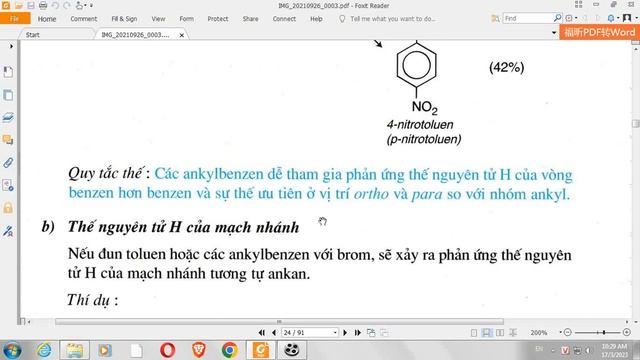Click the horizontal scrollbar thumb

pos(279,322)
